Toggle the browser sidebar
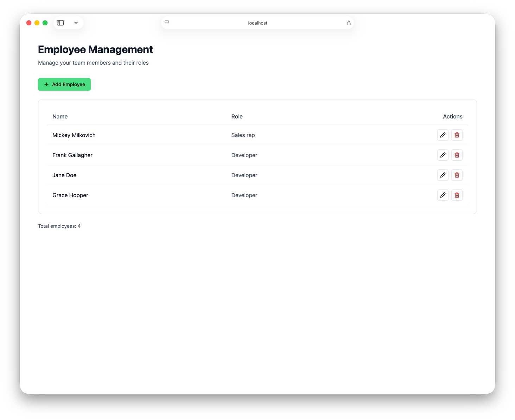The width and height of the screenshot is (515, 420). [61, 23]
